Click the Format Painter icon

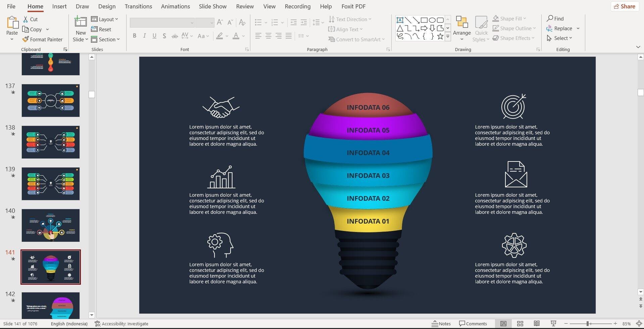(26, 39)
